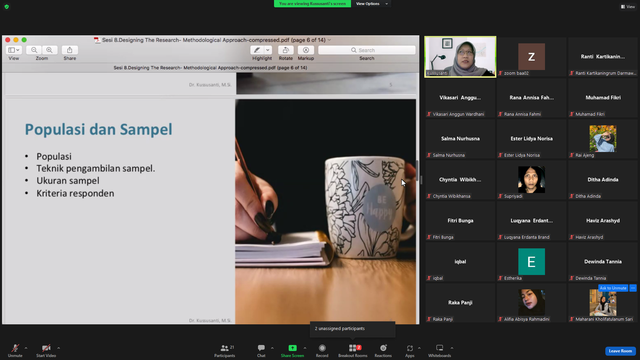The height and width of the screenshot is (360, 640).
Task: Select Raka Panji tile
Action: [x=460, y=303]
